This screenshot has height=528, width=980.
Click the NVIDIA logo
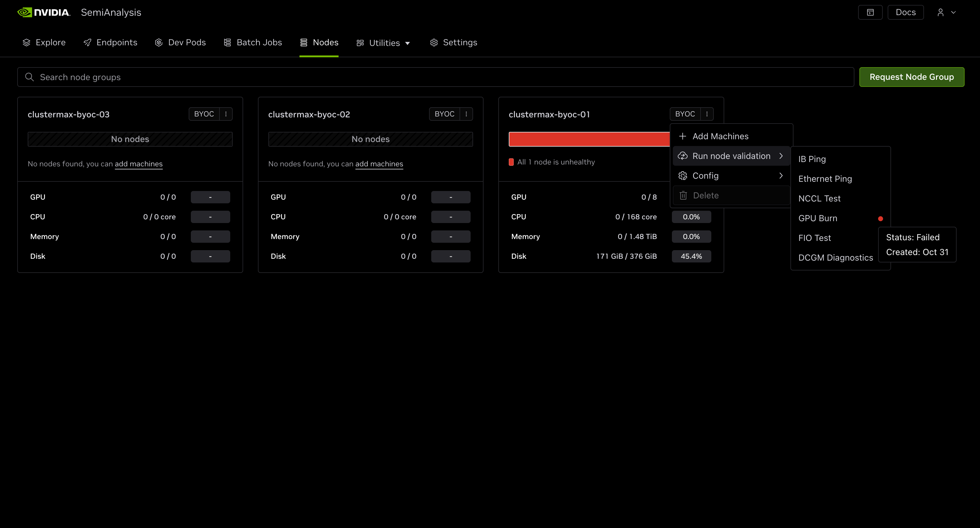(x=44, y=12)
